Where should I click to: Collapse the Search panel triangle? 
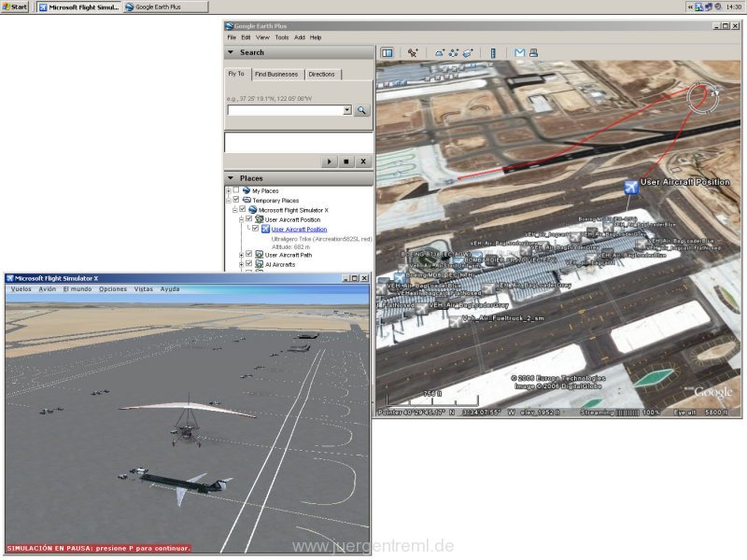click(231, 52)
